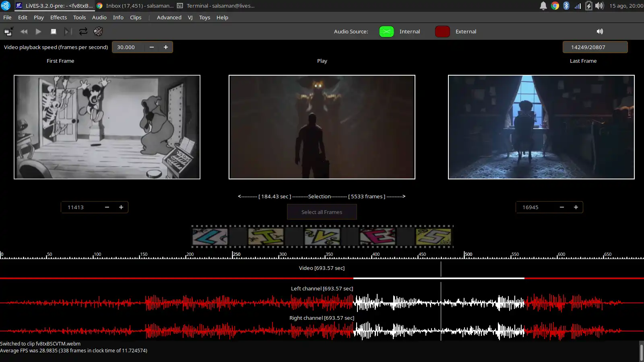The image size is (644, 362).
Task: Open the notifications bell in top panel
Action: pos(543,6)
